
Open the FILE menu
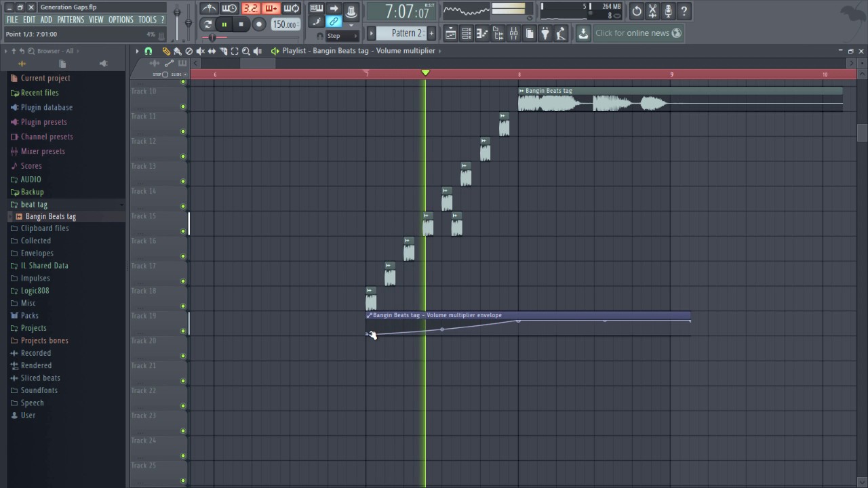click(12, 20)
